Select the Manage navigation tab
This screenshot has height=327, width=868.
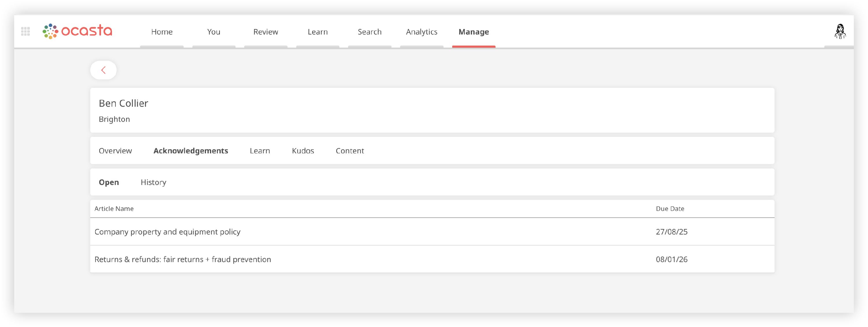[x=473, y=32]
